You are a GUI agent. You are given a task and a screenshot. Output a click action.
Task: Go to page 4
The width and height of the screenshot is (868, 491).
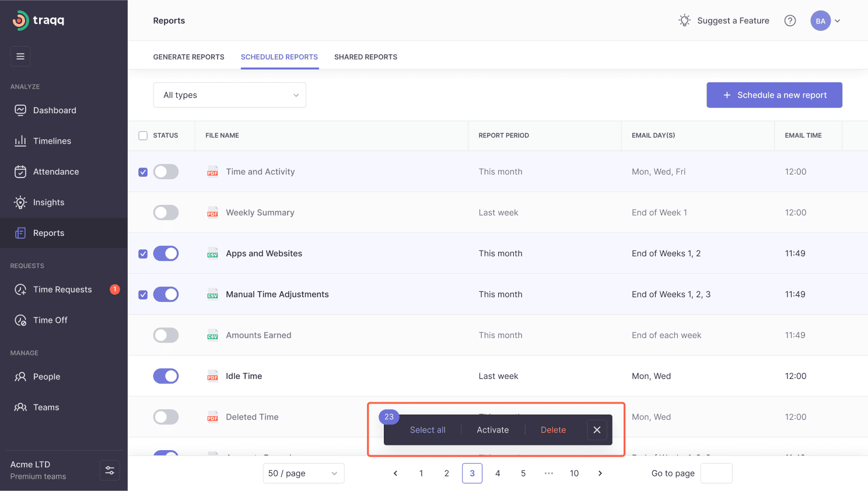tap(498, 473)
